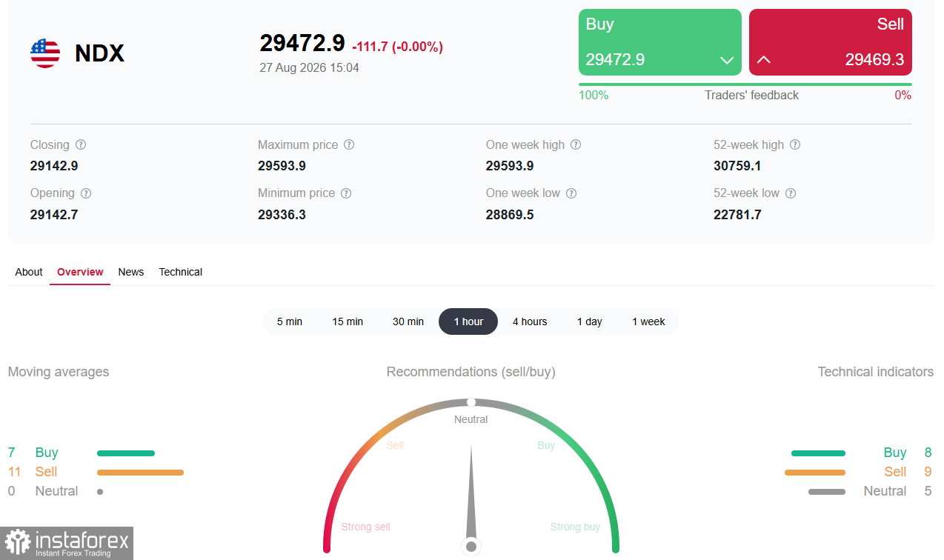The image size is (944, 560).
Task: Click the InstaForex logo
Action: pos(67,543)
